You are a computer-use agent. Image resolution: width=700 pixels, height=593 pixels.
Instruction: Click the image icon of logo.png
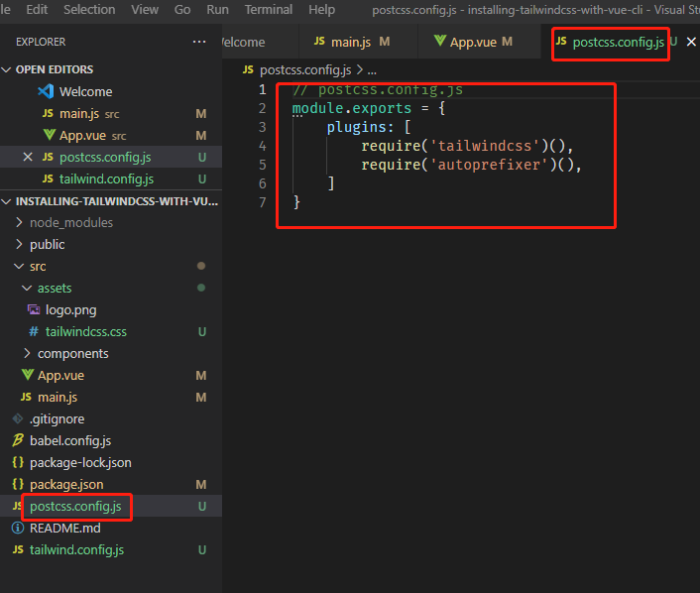pos(34,309)
